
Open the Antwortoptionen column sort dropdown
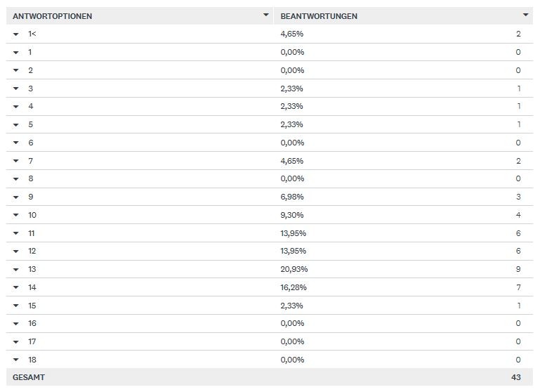coord(265,15)
